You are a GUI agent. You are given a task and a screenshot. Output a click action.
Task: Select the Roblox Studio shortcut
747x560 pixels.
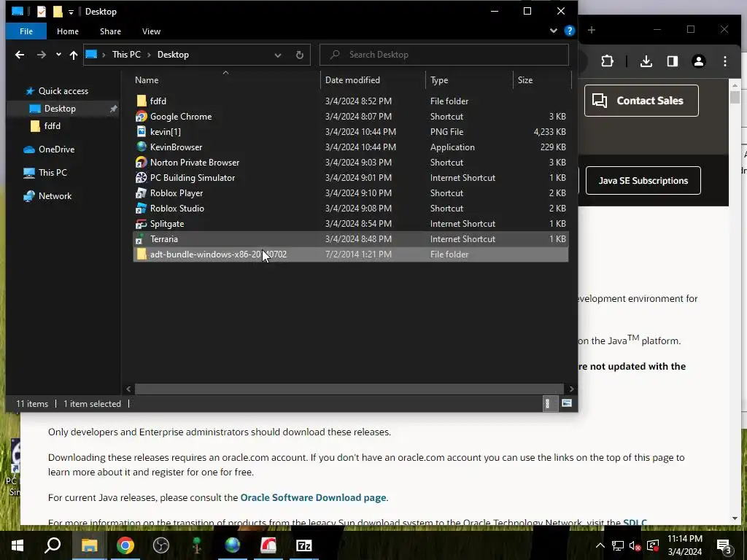351,208
